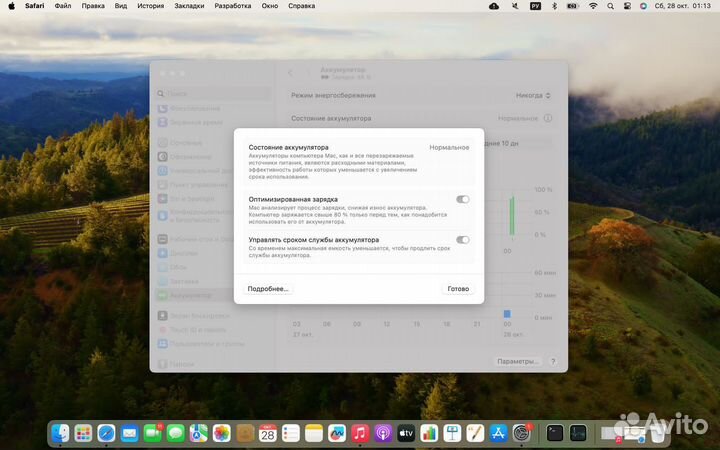Open Terminal from the Dock
The image size is (720, 450).
point(555,433)
